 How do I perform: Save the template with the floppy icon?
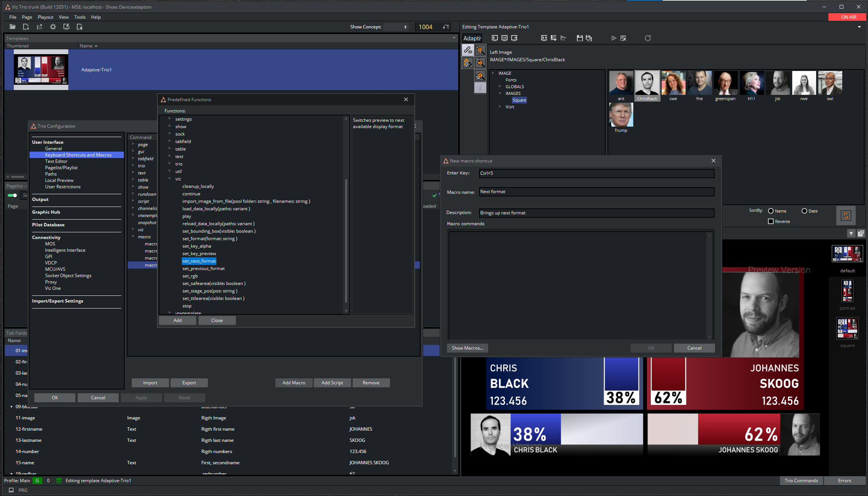coord(580,38)
